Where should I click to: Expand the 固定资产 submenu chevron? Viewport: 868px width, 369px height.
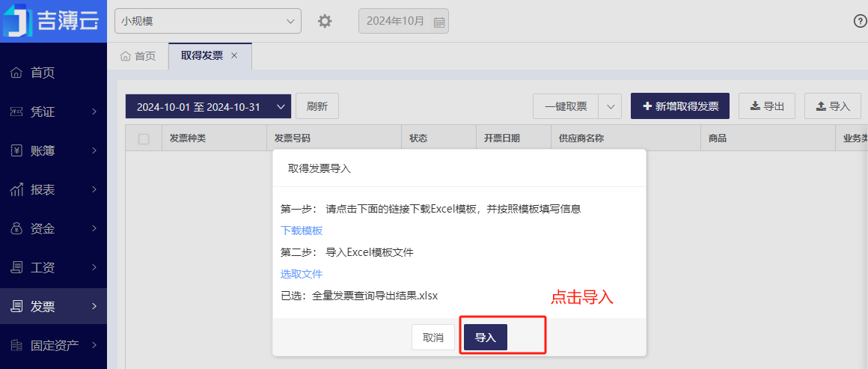click(x=94, y=345)
